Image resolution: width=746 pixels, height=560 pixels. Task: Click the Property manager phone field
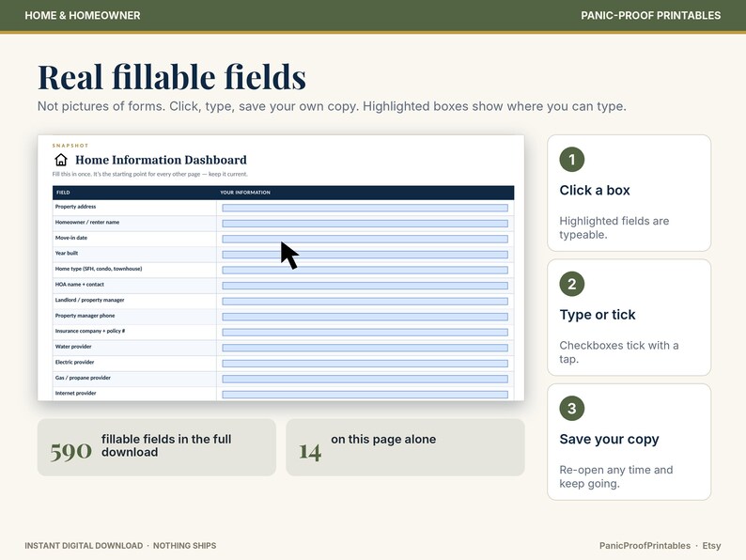click(365, 317)
